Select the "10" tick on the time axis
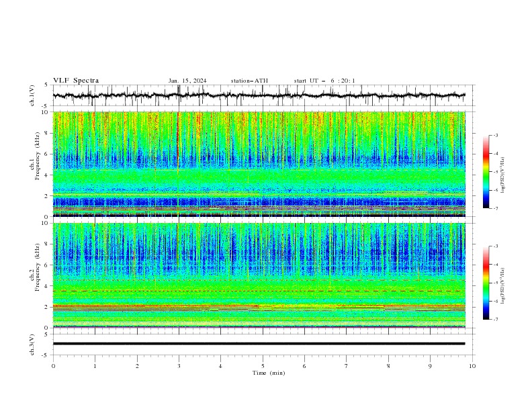The width and height of the screenshot is (532, 411). 472,366
